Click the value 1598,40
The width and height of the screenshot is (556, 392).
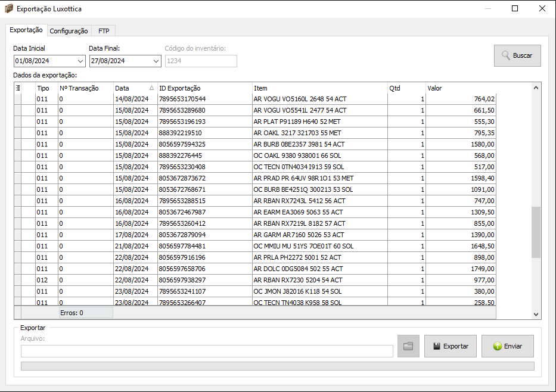(461, 178)
